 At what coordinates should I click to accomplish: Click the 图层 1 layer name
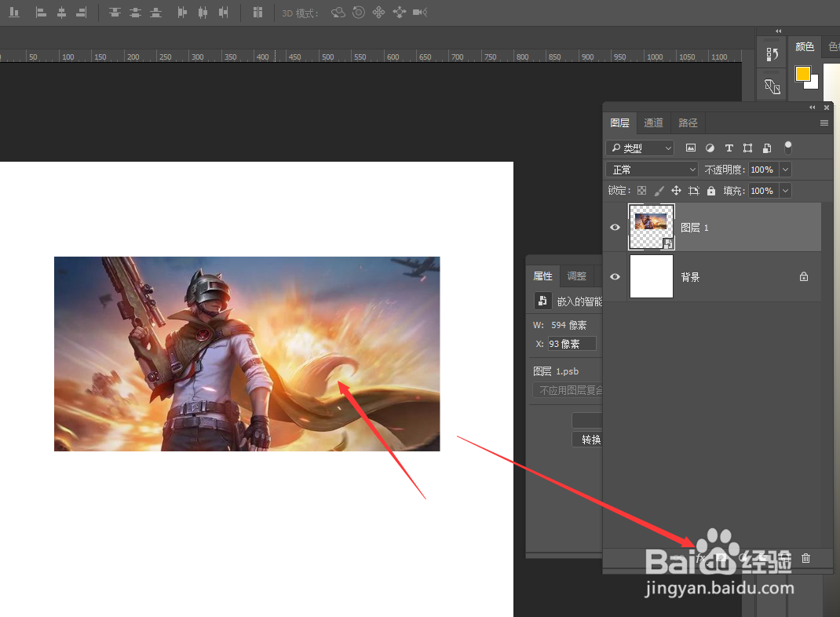[x=694, y=228]
